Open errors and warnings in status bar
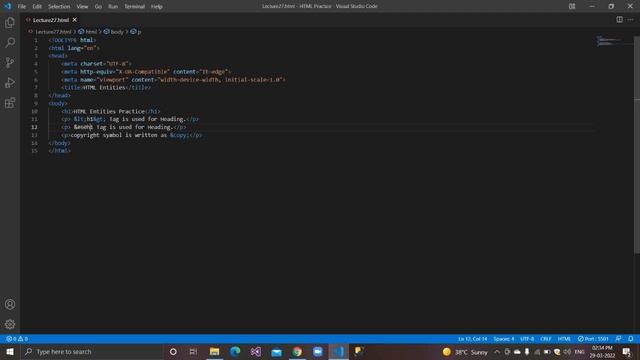The width and height of the screenshot is (640, 360). click(17, 339)
